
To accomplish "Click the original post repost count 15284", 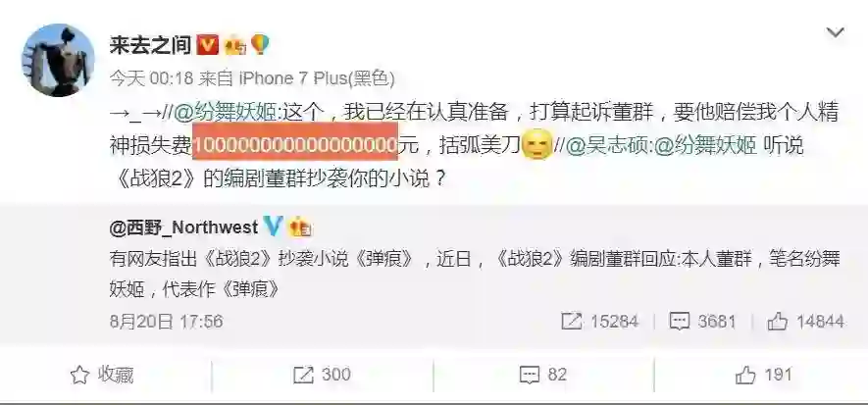I will click(x=600, y=322).
